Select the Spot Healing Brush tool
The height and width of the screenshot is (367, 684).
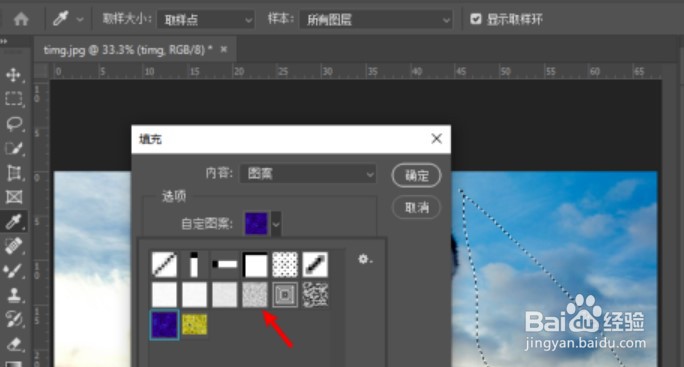[x=14, y=246]
